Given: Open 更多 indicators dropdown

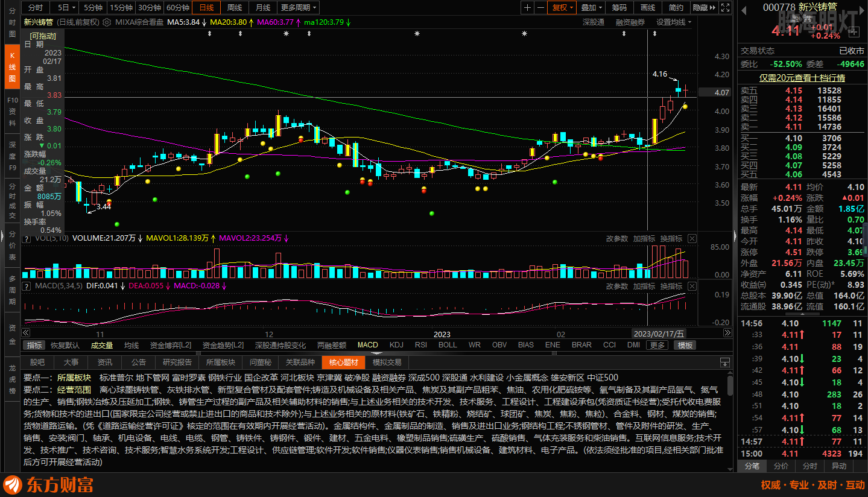Looking at the screenshot, I should [x=657, y=346].
